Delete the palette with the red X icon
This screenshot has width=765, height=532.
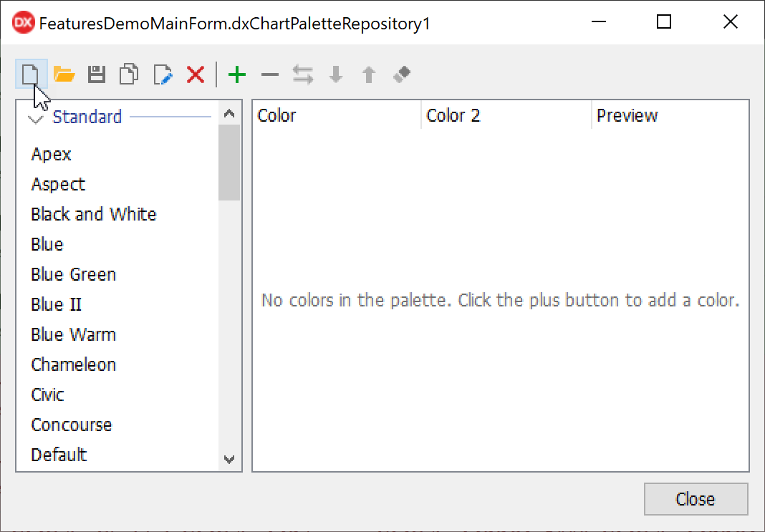tap(196, 74)
